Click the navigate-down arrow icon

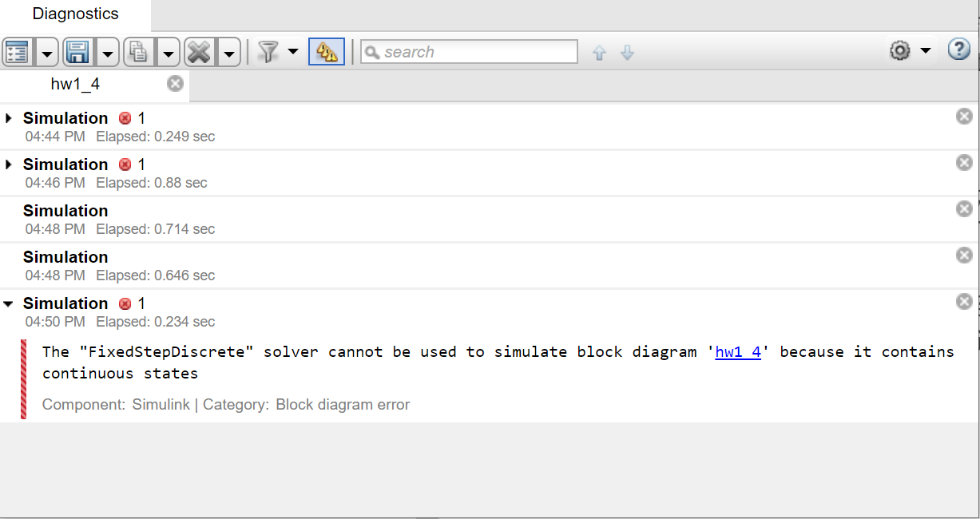click(627, 51)
